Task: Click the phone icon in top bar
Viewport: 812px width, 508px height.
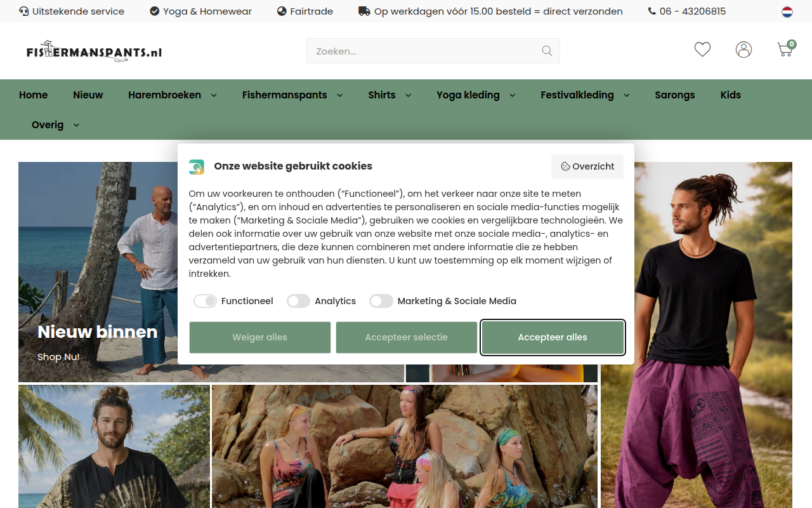Action: tap(652, 11)
